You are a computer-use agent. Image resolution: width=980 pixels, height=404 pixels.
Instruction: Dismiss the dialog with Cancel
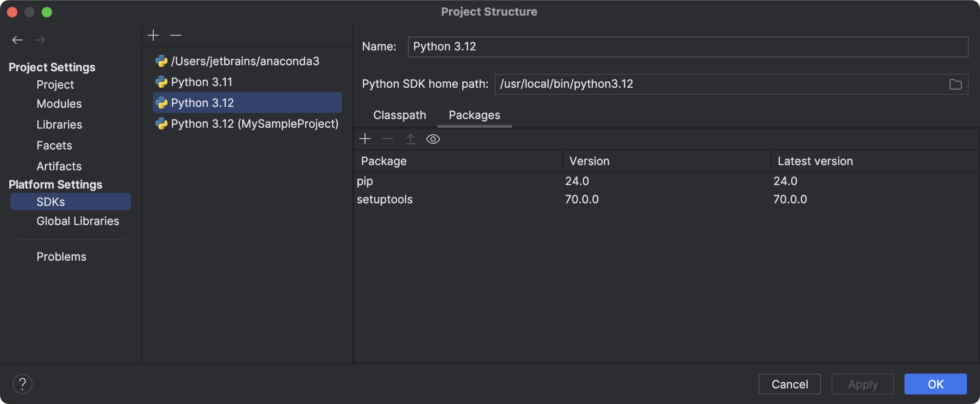789,384
